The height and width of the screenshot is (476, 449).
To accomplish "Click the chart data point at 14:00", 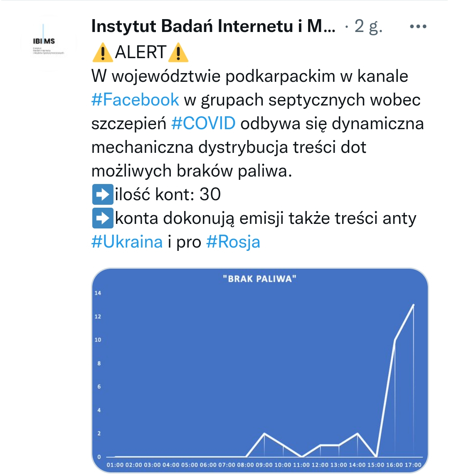I will [358, 434].
